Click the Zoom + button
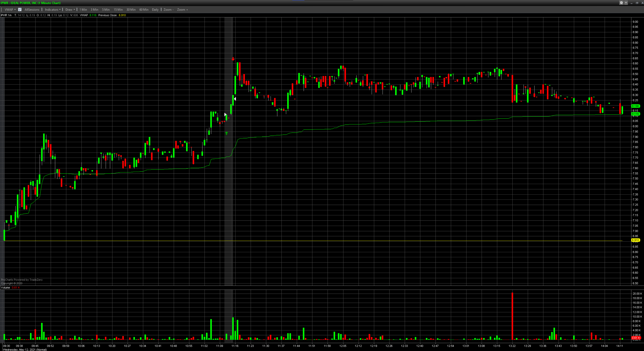This screenshot has height=351, width=644. (182, 9)
